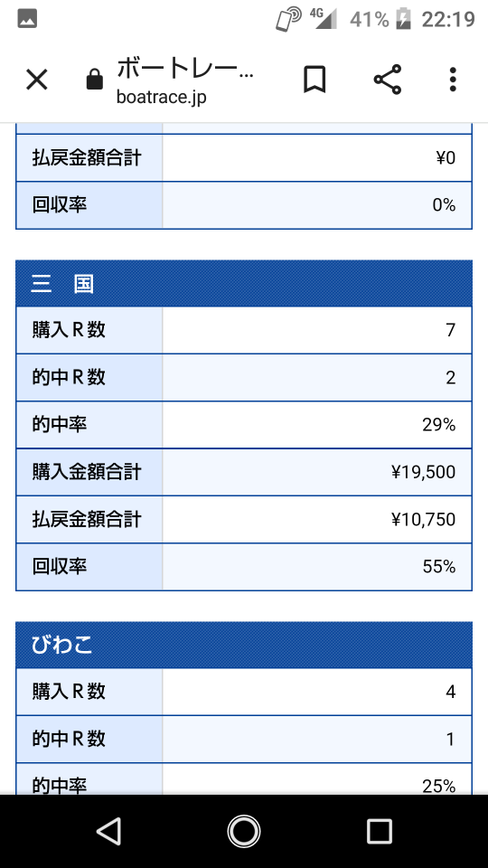Tap the image notification icon in status bar
The height and width of the screenshot is (868, 488).
[27, 19]
